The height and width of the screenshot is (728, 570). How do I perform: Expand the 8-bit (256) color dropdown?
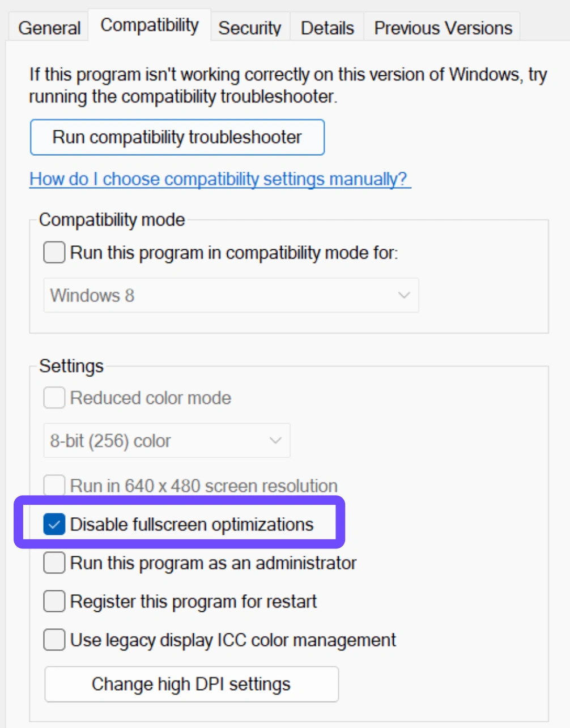pos(167,441)
